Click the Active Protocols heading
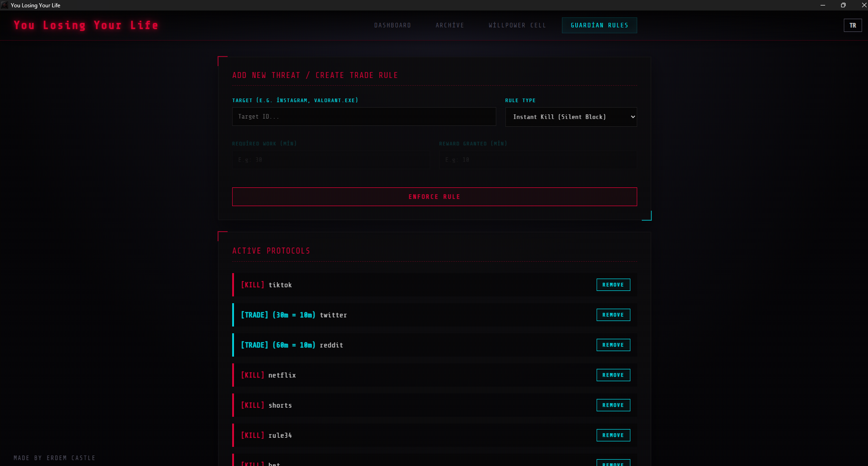 tap(271, 251)
